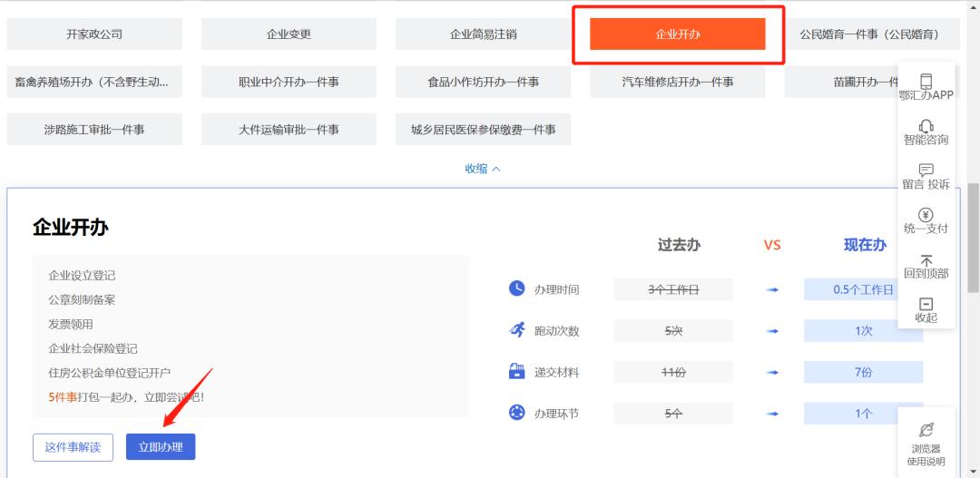Select 苗圃开办一件事 tab
The image size is (980, 478).
(840, 82)
